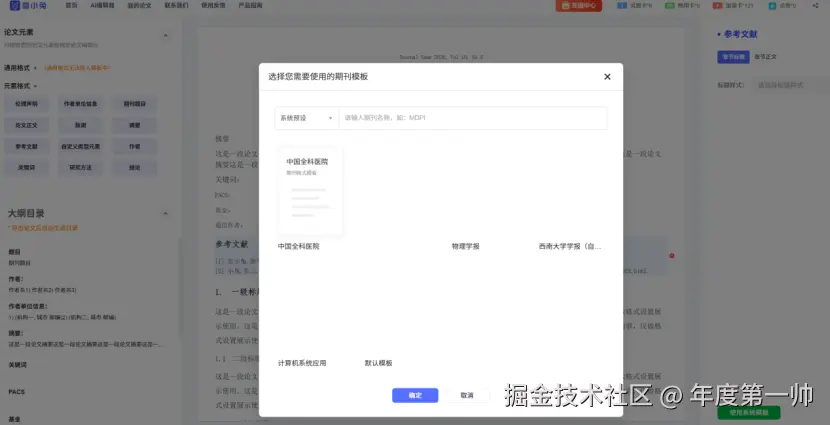Click the red dot beside references block

coord(672,256)
